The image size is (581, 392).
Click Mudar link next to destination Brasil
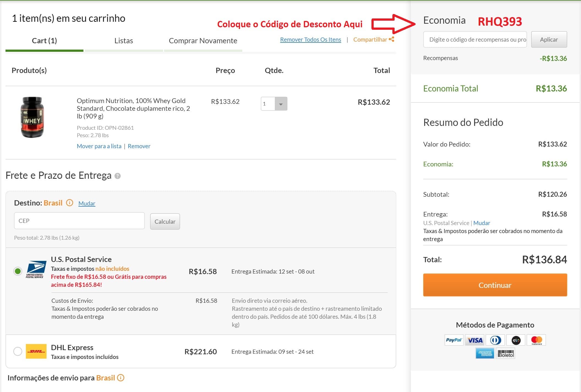[87, 203]
